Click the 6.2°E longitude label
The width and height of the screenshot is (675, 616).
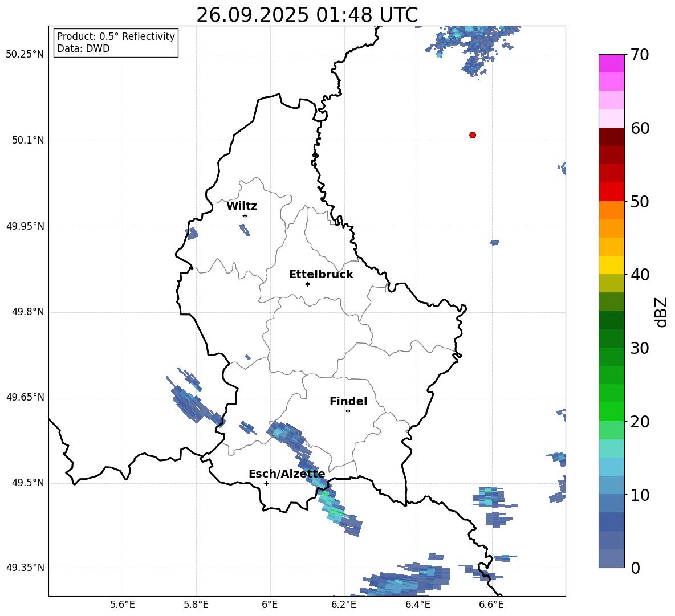click(344, 605)
